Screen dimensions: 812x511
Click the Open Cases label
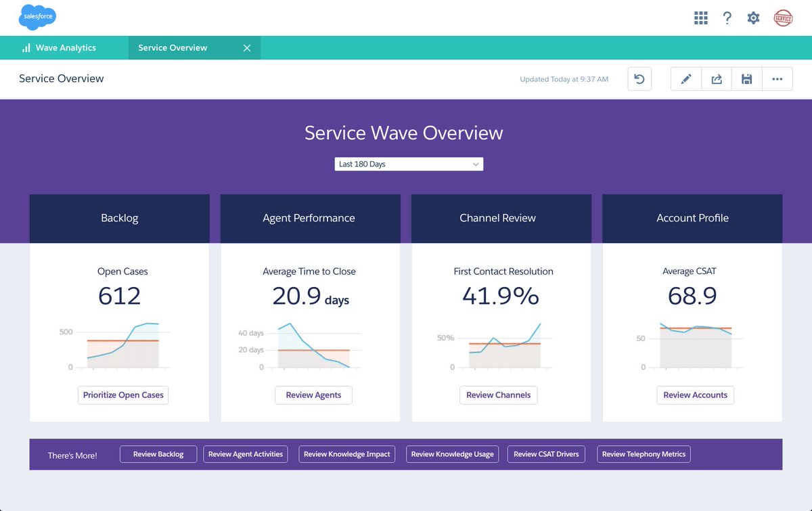click(x=122, y=271)
